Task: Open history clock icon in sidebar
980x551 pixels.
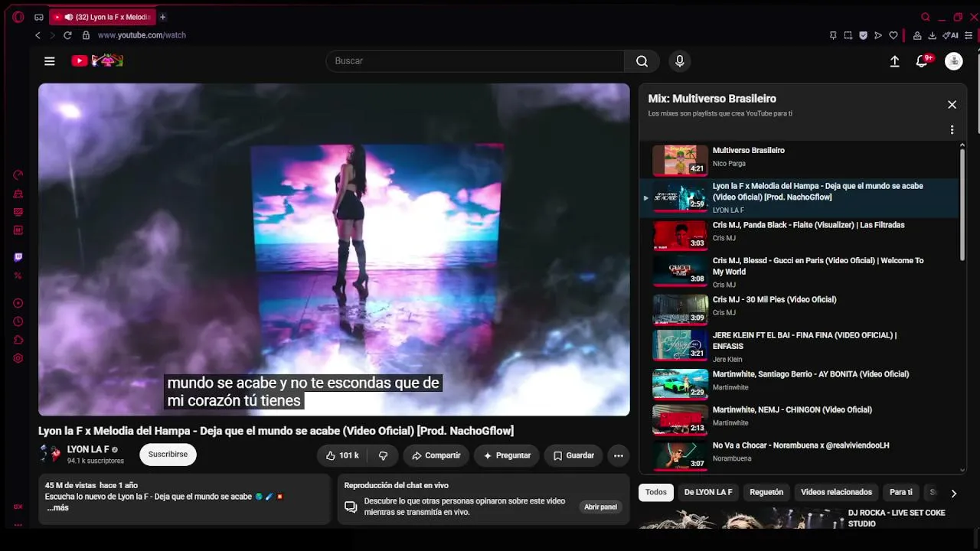Action: (x=18, y=321)
